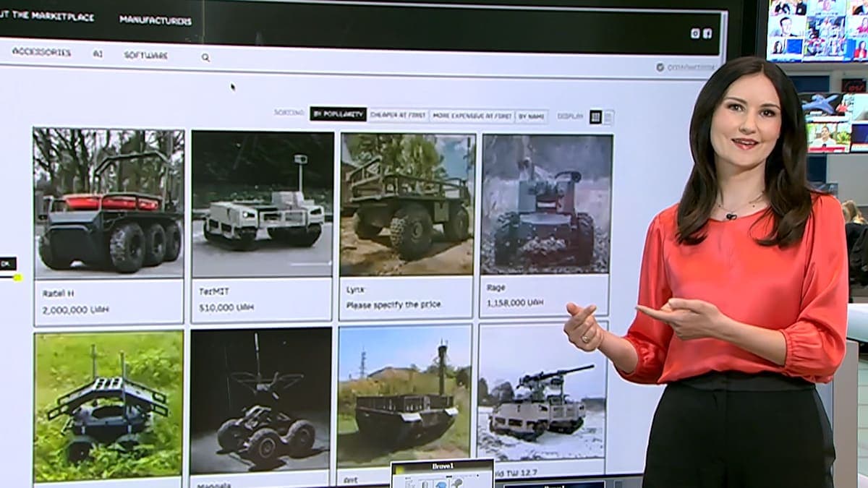Viewport: 868px width, 488px height.
Task: Switch display to grid view
Action: point(595,117)
